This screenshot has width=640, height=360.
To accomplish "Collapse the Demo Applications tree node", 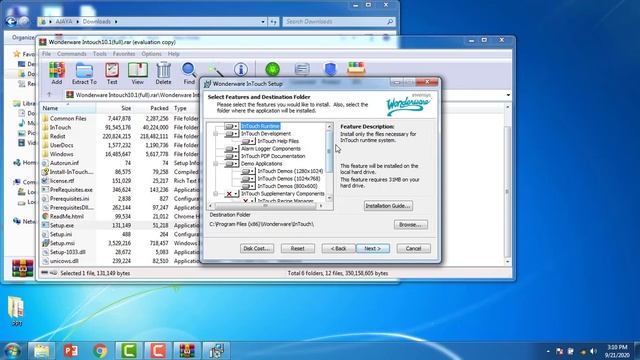I will tap(216, 164).
